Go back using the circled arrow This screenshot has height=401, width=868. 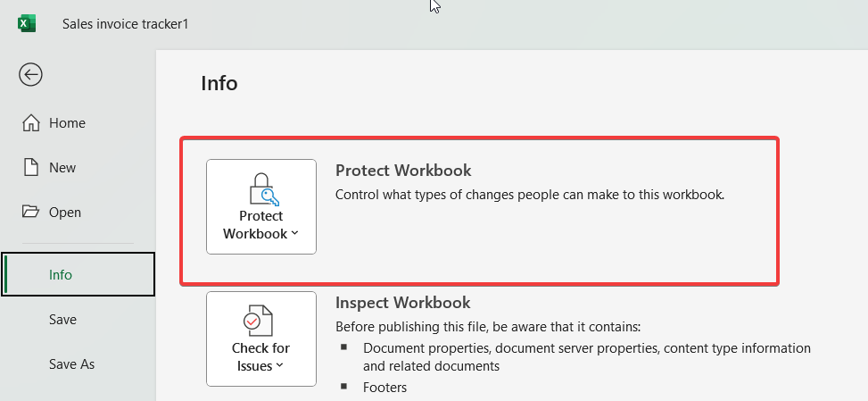30,74
